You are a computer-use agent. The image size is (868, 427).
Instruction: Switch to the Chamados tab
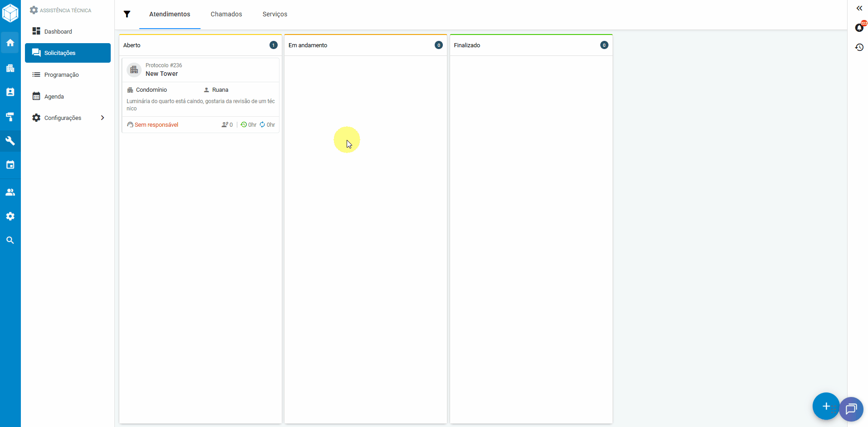226,14
